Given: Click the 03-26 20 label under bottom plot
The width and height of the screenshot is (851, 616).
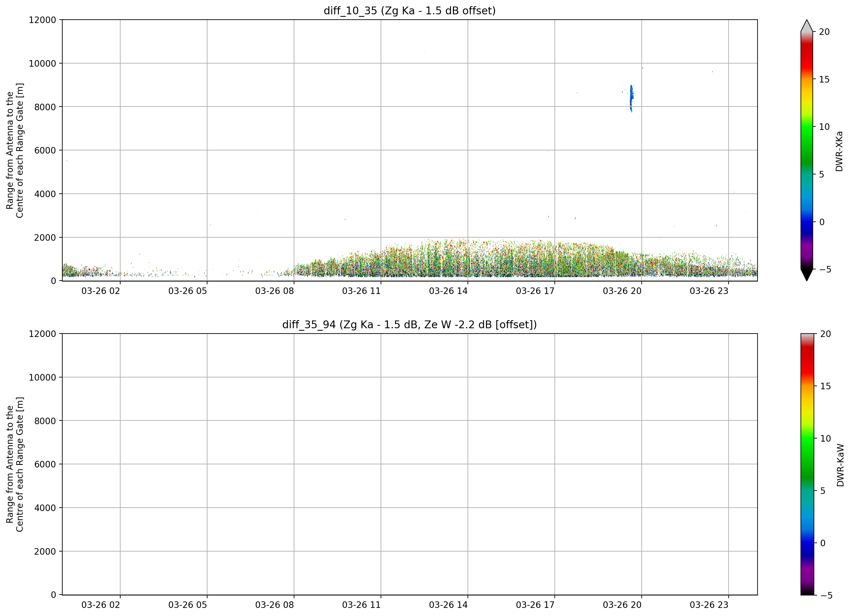Looking at the screenshot, I should [x=622, y=605].
